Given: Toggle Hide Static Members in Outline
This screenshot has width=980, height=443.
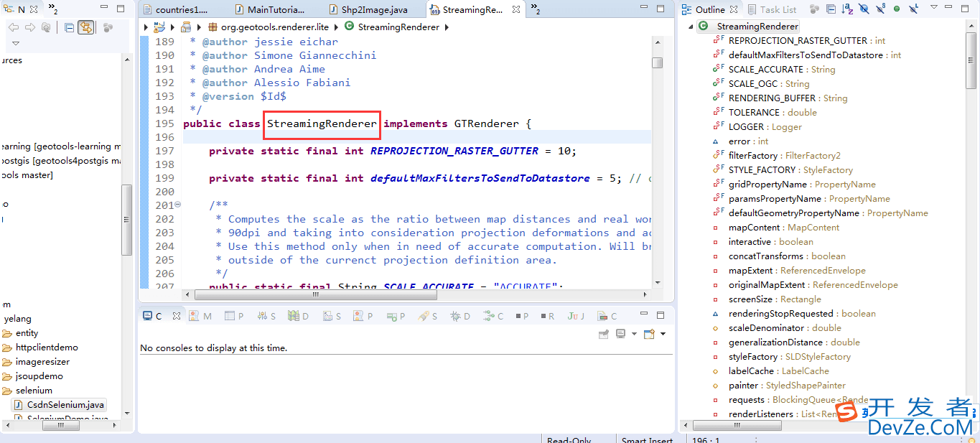Looking at the screenshot, I should tap(880, 9).
